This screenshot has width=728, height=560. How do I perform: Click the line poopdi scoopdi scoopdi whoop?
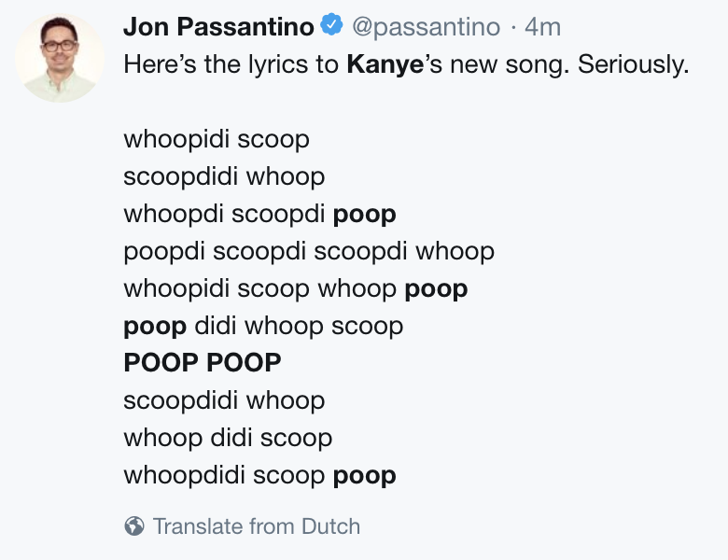[x=309, y=252]
